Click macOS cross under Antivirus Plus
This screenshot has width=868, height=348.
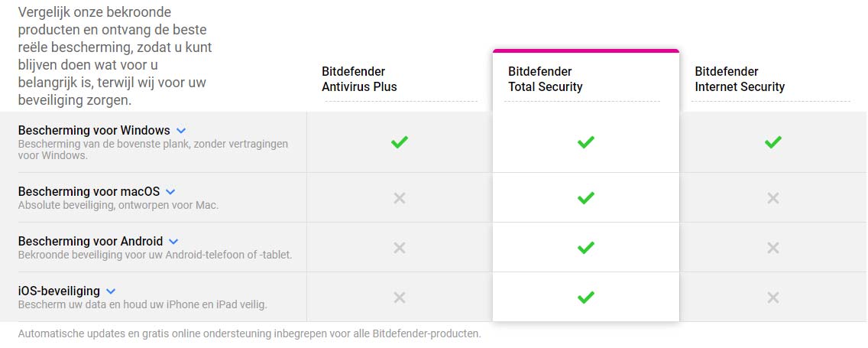point(399,198)
